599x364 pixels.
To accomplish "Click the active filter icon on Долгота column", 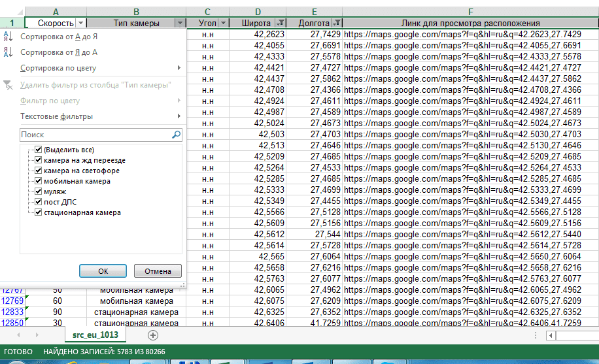I will (x=336, y=23).
